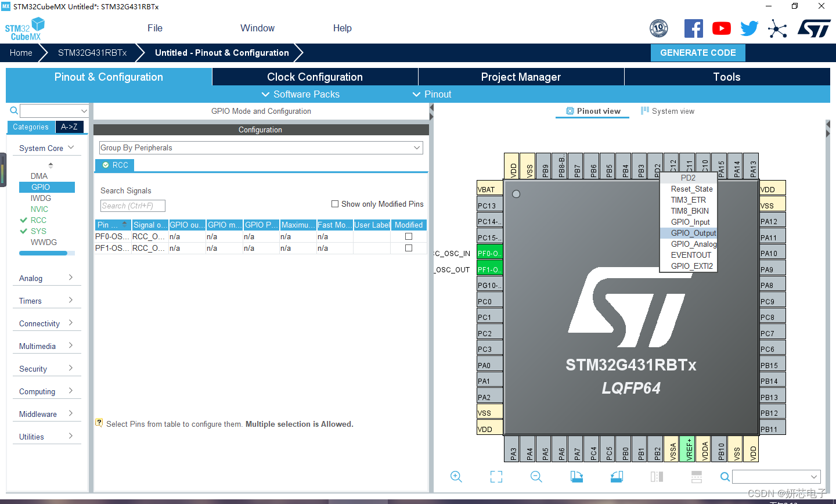Open pin search combo box dropdown
Viewport: 836px width, 504px height.
coord(813,477)
